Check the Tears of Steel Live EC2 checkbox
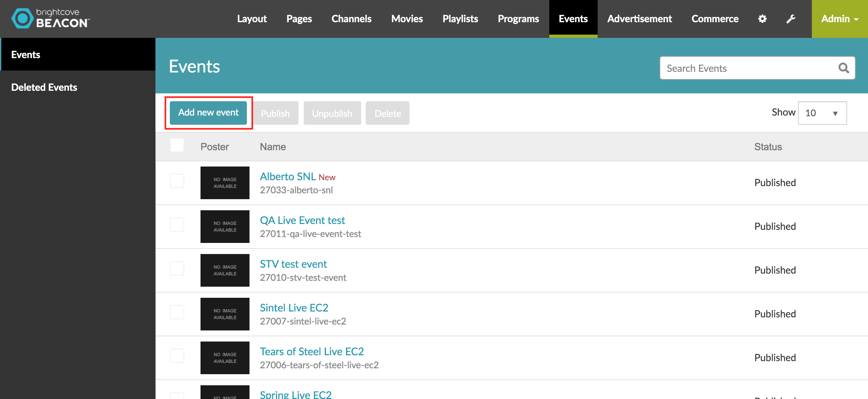 [177, 356]
